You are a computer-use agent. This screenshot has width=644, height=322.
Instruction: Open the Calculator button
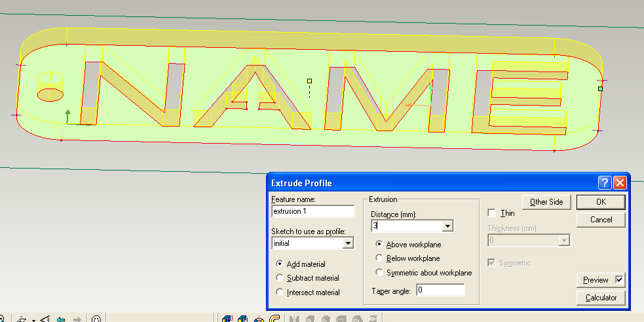point(601,298)
